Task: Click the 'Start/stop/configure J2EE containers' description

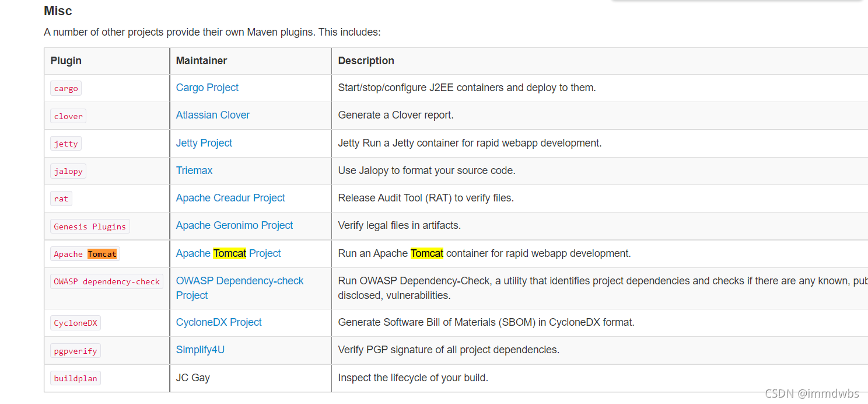Action: pyautogui.click(x=467, y=88)
